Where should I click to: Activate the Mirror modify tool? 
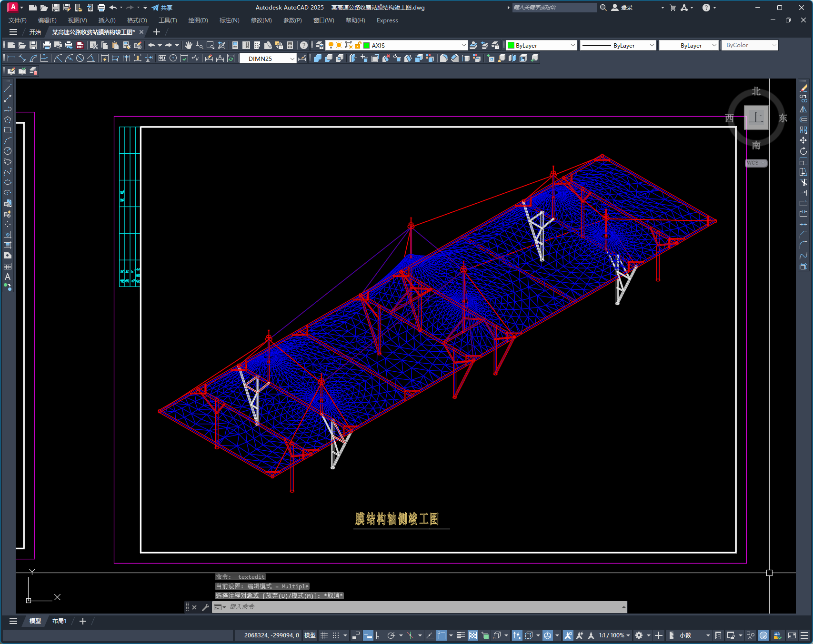[803, 109]
